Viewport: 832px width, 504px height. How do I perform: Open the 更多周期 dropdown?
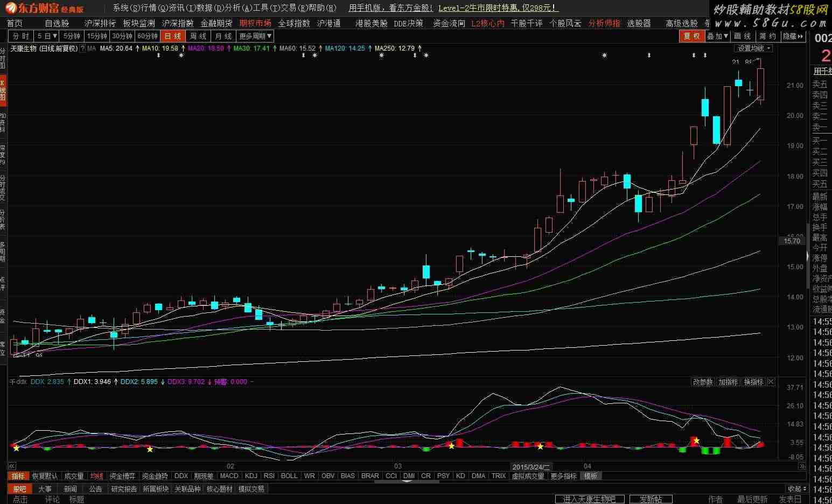255,36
